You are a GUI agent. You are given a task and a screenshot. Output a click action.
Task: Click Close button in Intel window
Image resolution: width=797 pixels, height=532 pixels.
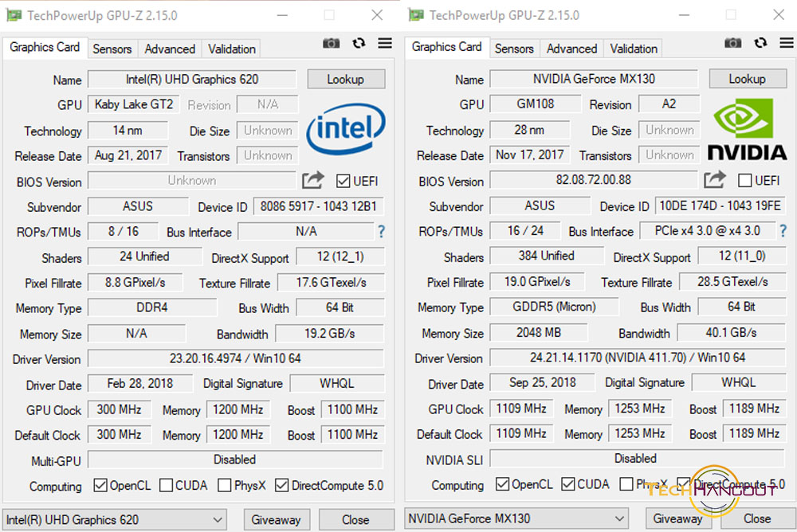click(355, 520)
